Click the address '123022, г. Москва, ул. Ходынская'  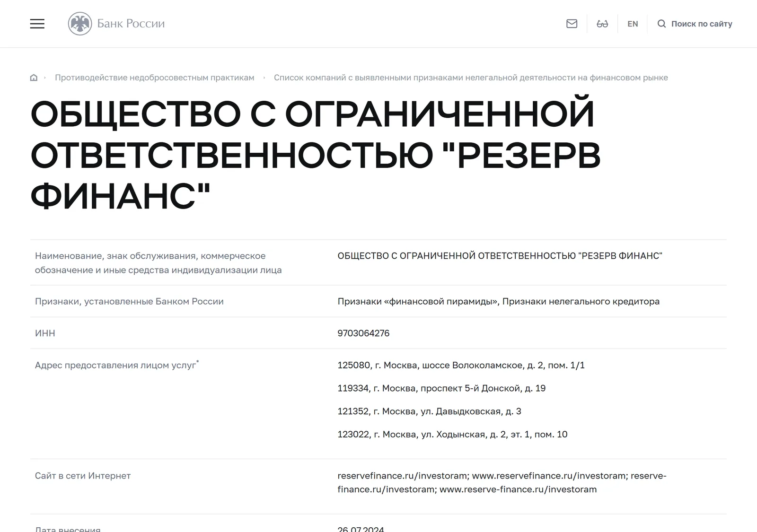[x=452, y=434]
